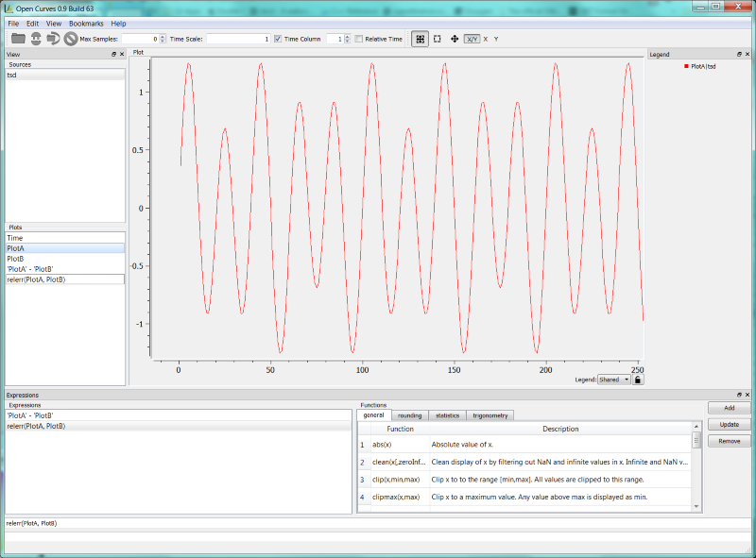Float the Legend panel with undock icon
The height and width of the screenshot is (558, 756).
point(739,54)
